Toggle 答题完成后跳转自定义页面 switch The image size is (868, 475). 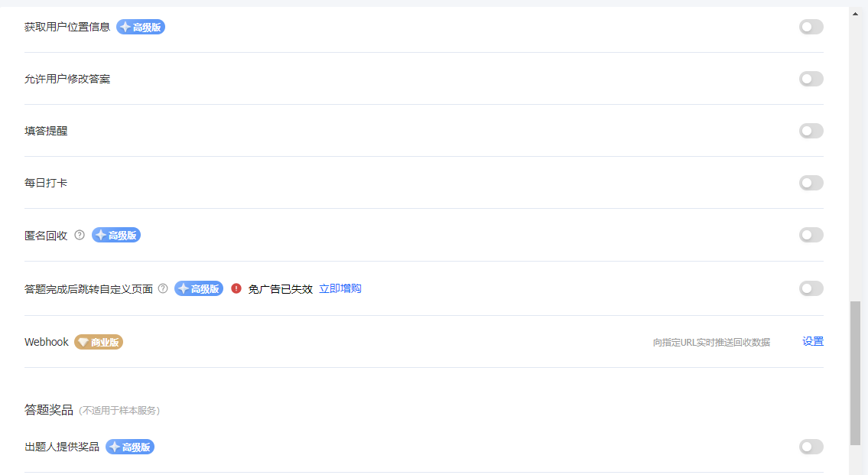811,288
